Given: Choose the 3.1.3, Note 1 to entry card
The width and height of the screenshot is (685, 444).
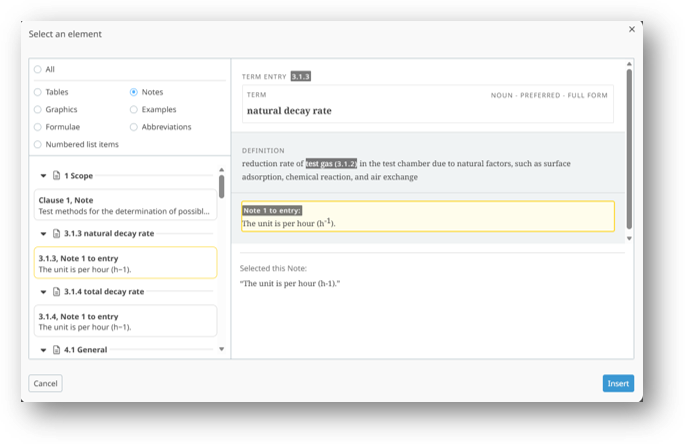Looking at the screenshot, I should pos(125,263).
